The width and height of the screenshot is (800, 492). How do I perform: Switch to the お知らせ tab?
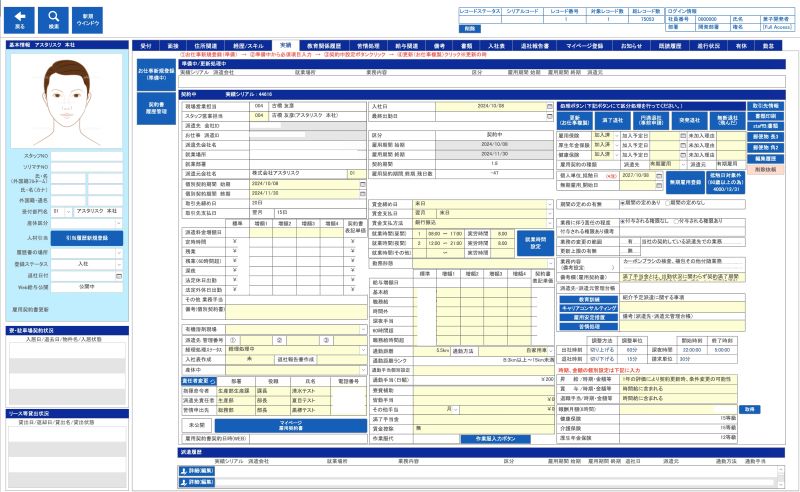click(x=631, y=46)
